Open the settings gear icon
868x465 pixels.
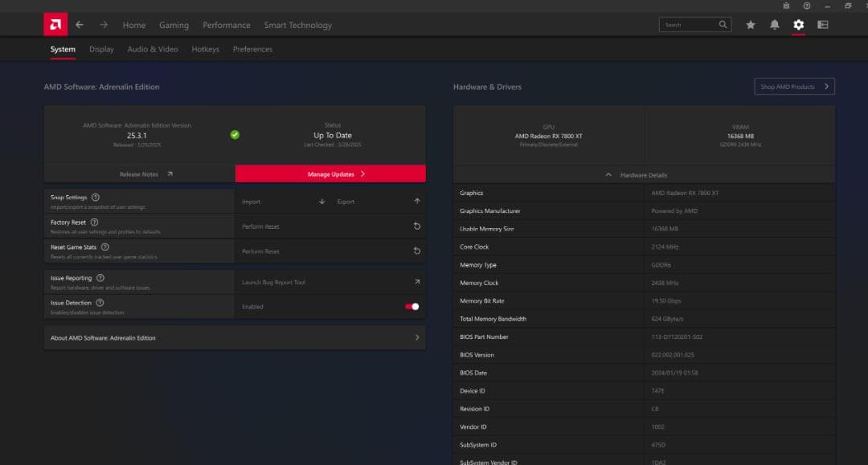798,25
